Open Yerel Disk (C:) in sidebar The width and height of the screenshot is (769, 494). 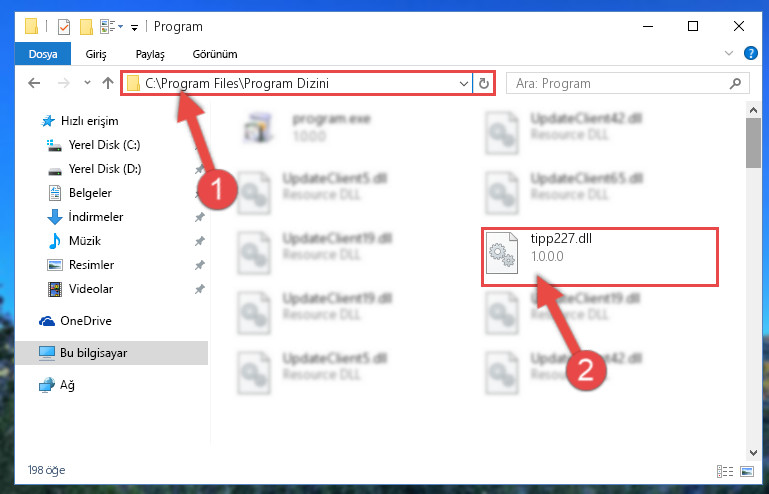(x=104, y=145)
